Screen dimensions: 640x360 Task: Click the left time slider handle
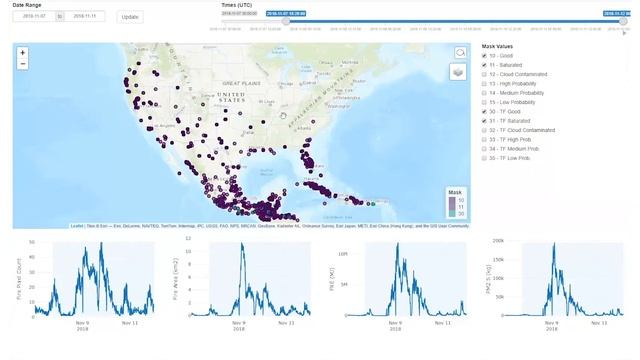tap(286, 21)
